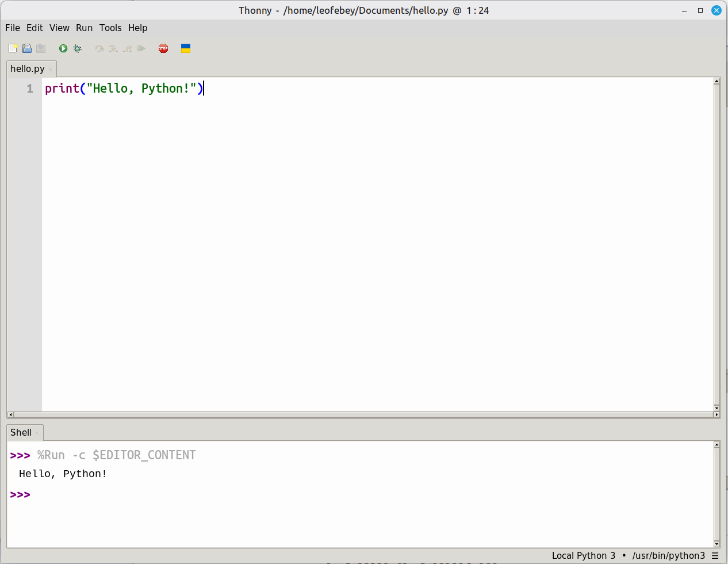Screen dimensions: 728x564
Task: Click the Step over debug icon
Action: coord(99,48)
